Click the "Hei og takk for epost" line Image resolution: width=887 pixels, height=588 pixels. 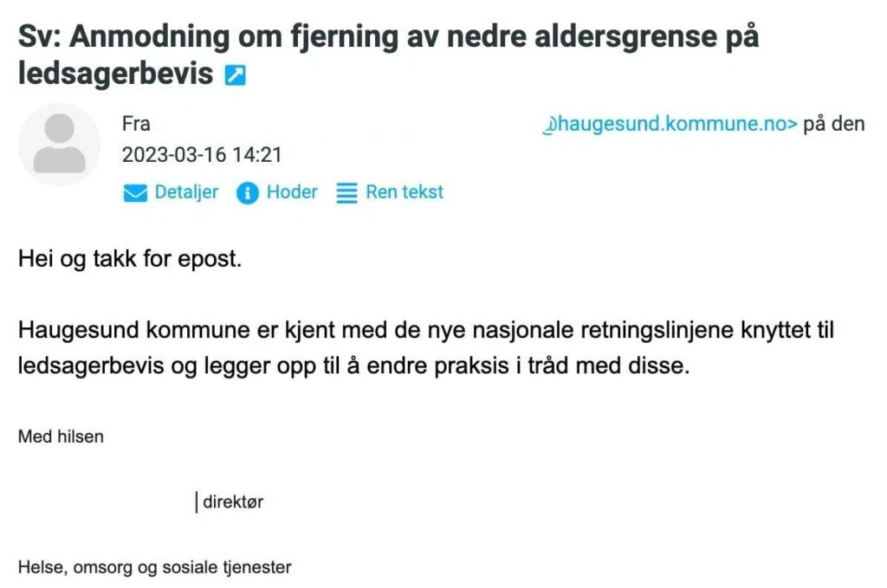click(x=129, y=260)
